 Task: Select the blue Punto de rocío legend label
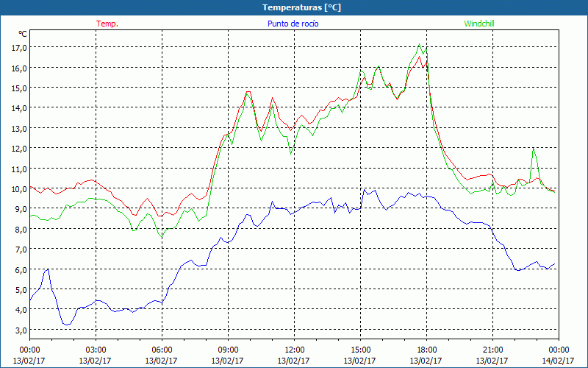293,24
